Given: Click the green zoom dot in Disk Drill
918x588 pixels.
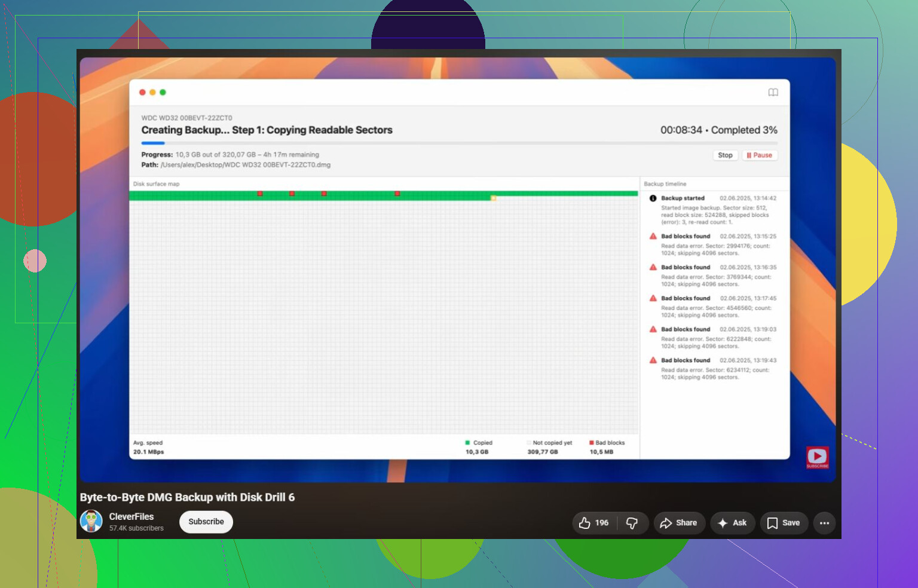Looking at the screenshot, I should pyautogui.click(x=163, y=92).
